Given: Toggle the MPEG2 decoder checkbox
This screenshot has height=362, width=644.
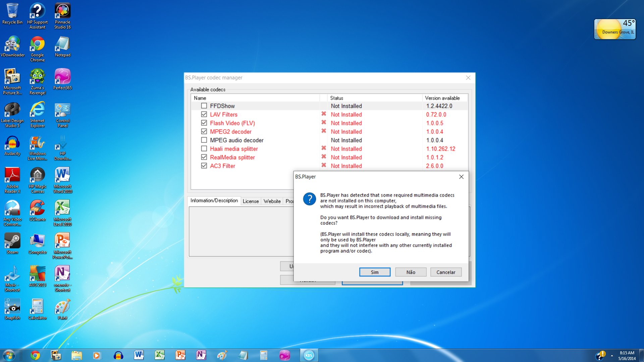Looking at the screenshot, I should point(204,131).
